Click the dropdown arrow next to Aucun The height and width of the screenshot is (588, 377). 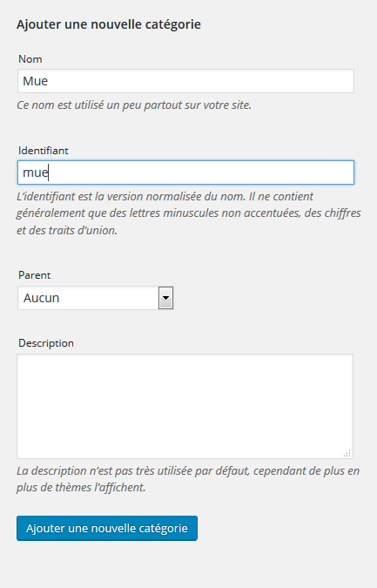pos(165,298)
